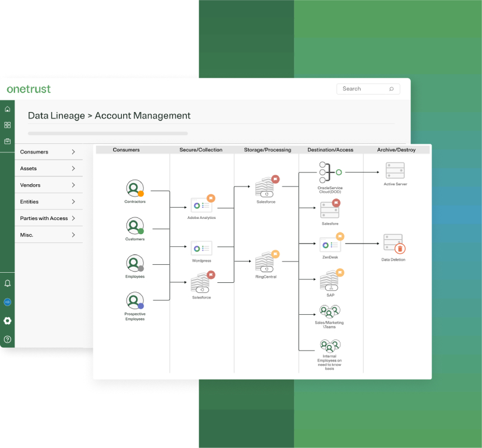This screenshot has width=482, height=448.
Task: Click the orange flag badge on SAP
Action: [x=340, y=272]
